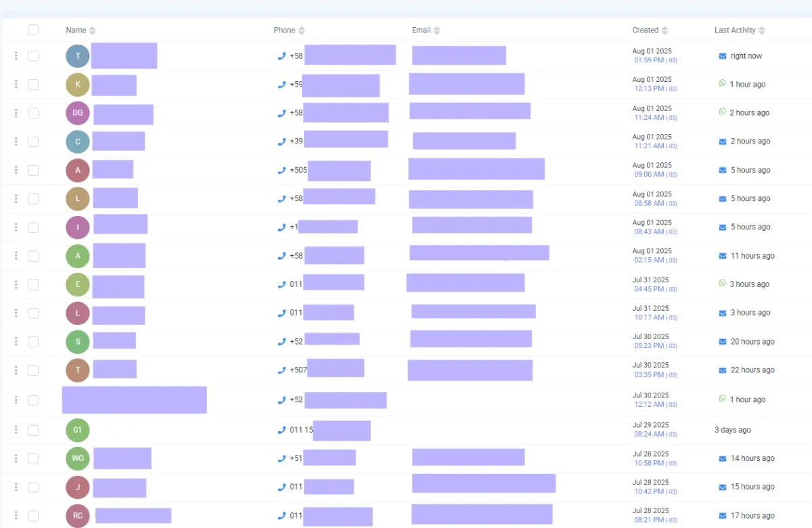Viewport: 812px width, 528px height.
Task: Click the "10:42 PM" created time
Action: [x=649, y=492]
